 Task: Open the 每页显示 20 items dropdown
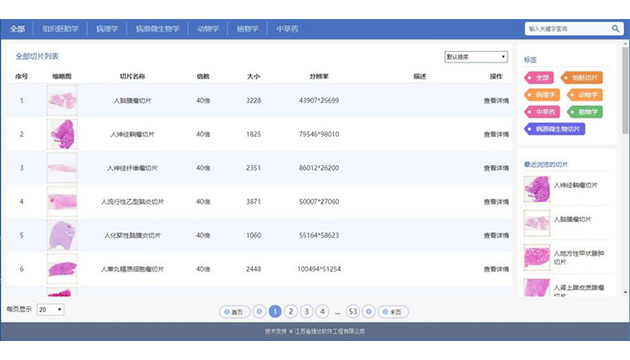click(50, 309)
